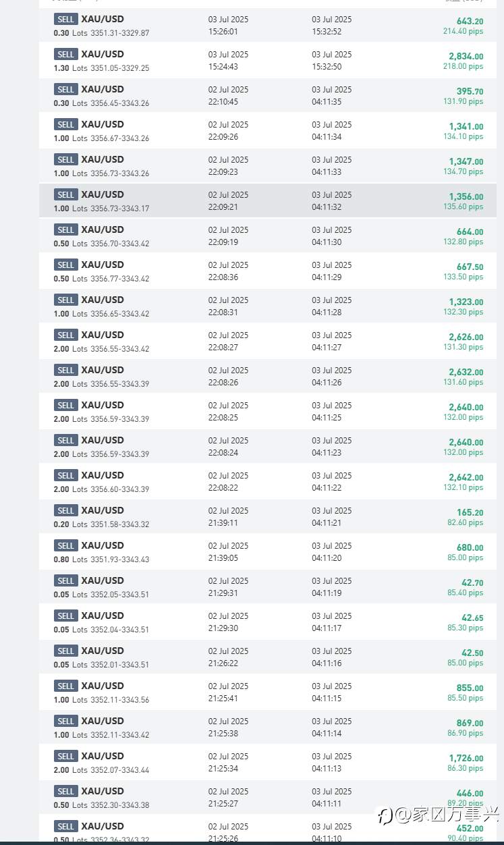This screenshot has width=504, height=845.
Task: Open the 0.80 lots 3351.93-3343.43 trade
Action: pos(268,551)
